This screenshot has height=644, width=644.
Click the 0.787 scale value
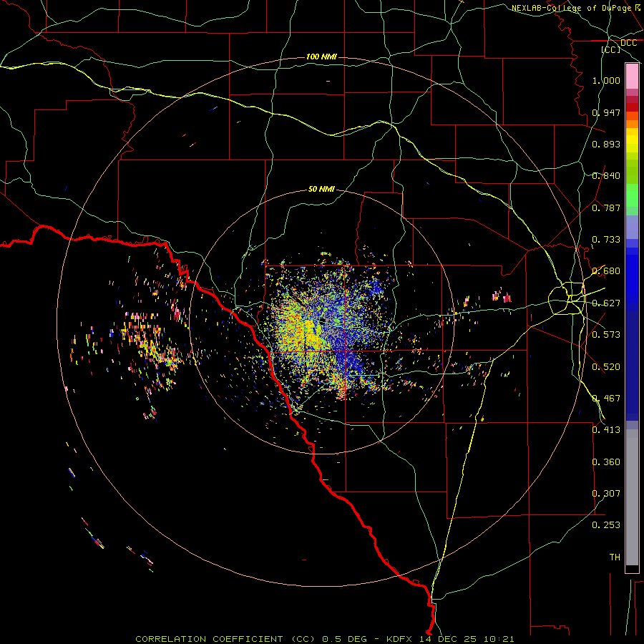coord(606,208)
